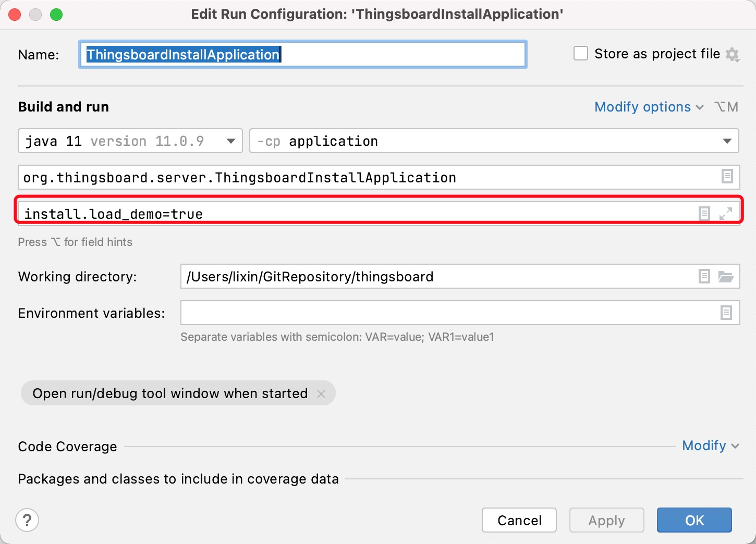
Task: Click the Packages and classes to include label
Action: 178,479
